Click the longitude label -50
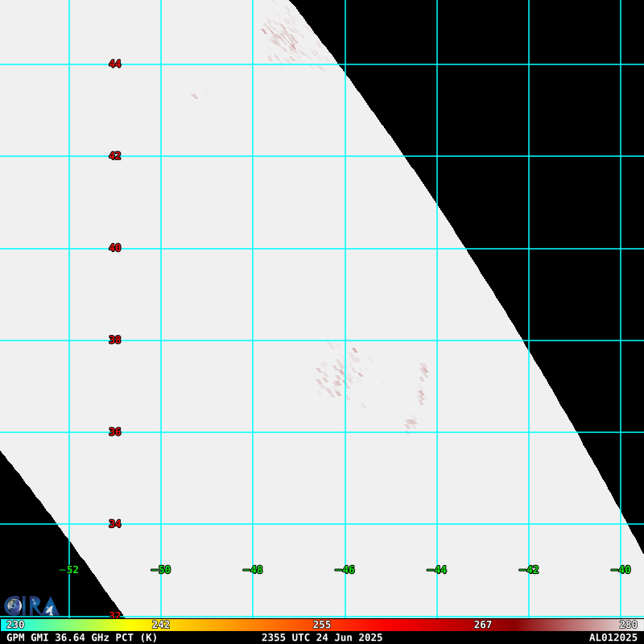 [161, 570]
